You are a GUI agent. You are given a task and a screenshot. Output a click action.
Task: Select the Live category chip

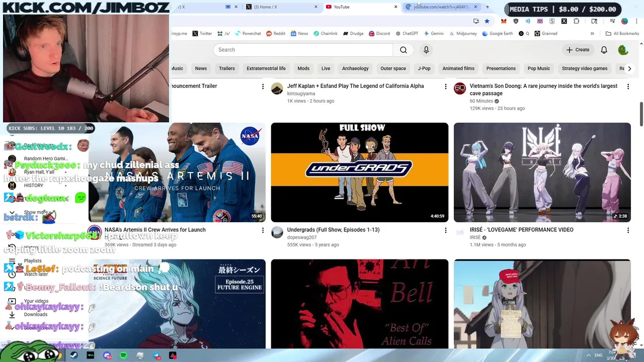[x=326, y=68]
